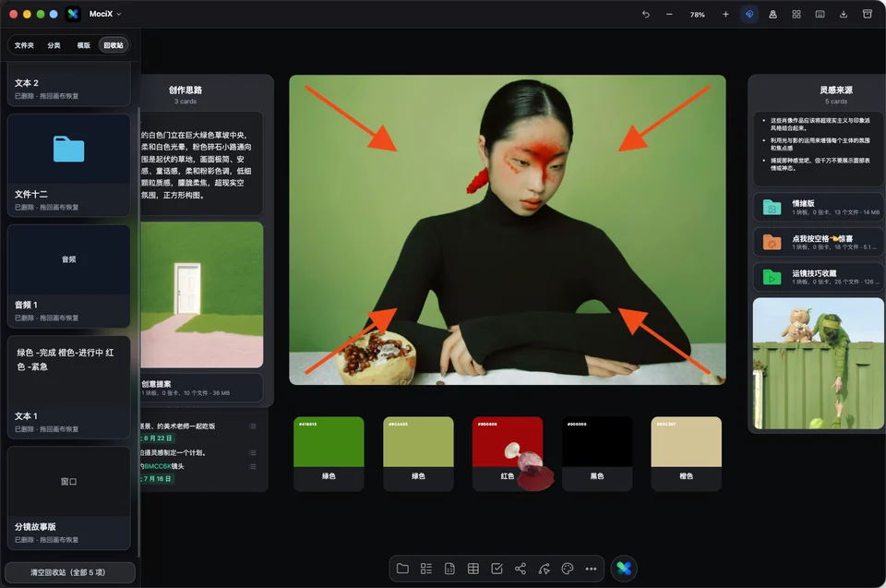Click the 灵感来源 bullet notes card
The width and height of the screenshot is (886, 588).
tap(819, 149)
